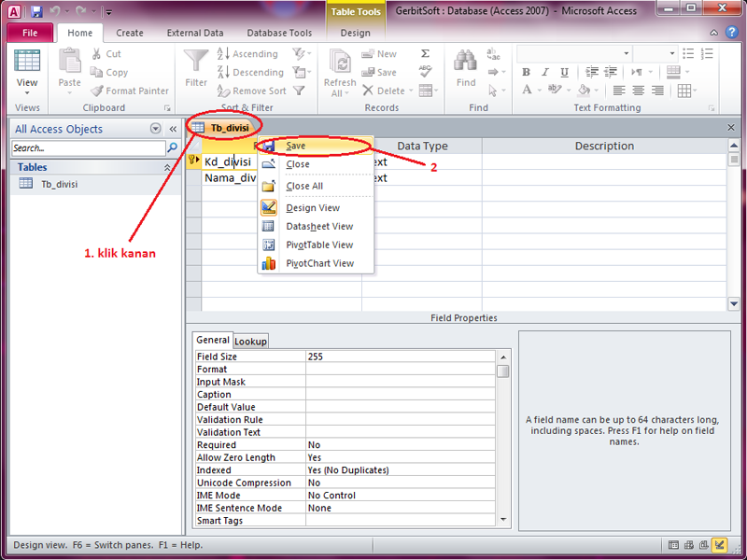This screenshot has width=747, height=560.
Task: Open the All Access Objects dropdown
Action: [155, 130]
